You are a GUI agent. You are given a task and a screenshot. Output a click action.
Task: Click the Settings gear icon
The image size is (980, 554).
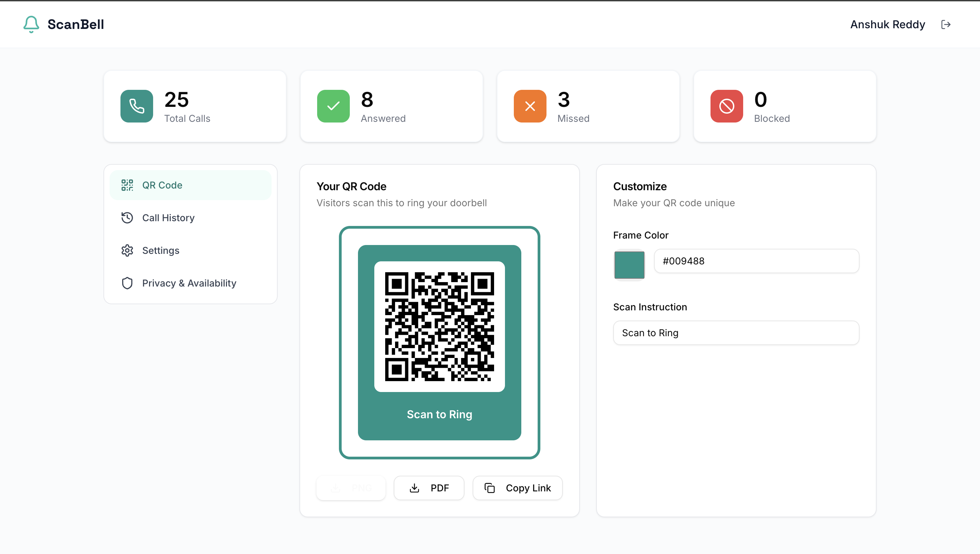click(127, 250)
